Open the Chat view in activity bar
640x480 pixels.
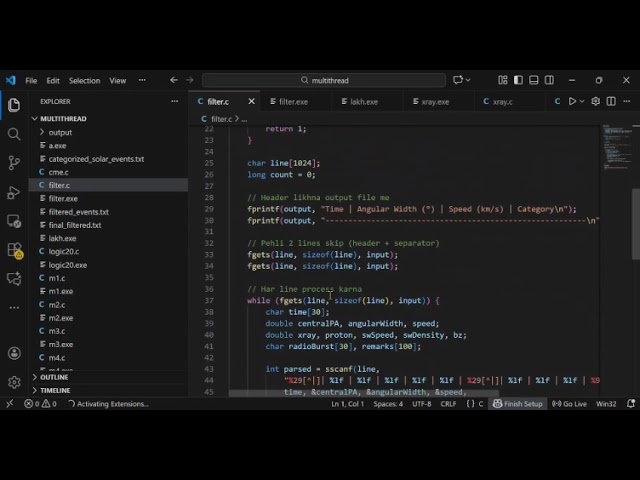pyautogui.click(x=14, y=279)
